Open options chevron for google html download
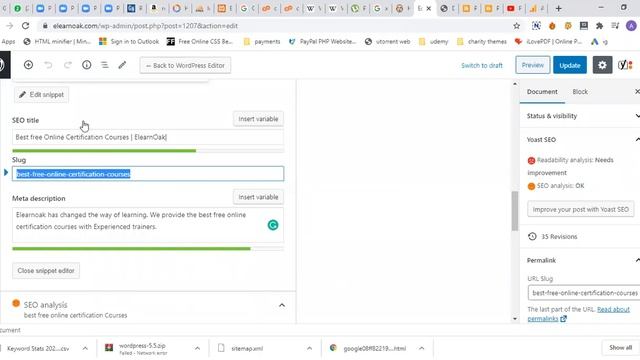This screenshot has width=640, height=360. point(421,348)
